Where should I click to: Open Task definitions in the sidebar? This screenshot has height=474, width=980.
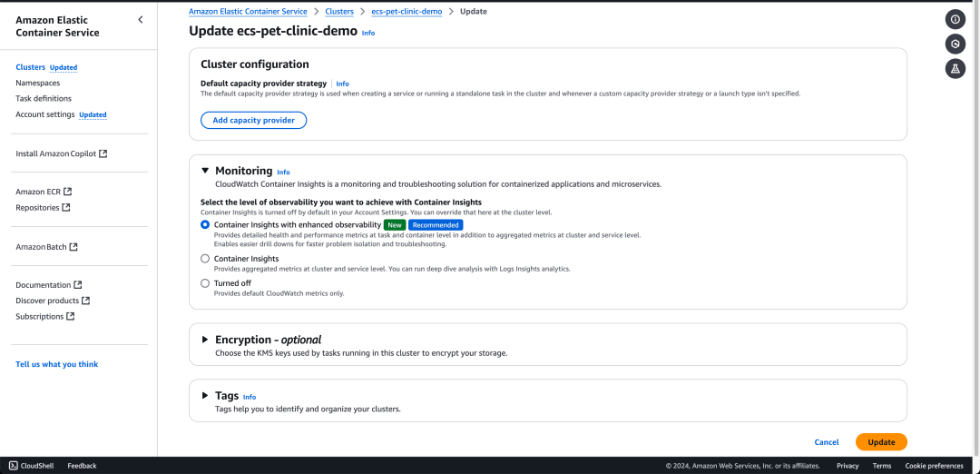pyautogui.click(x=44, y=98)
